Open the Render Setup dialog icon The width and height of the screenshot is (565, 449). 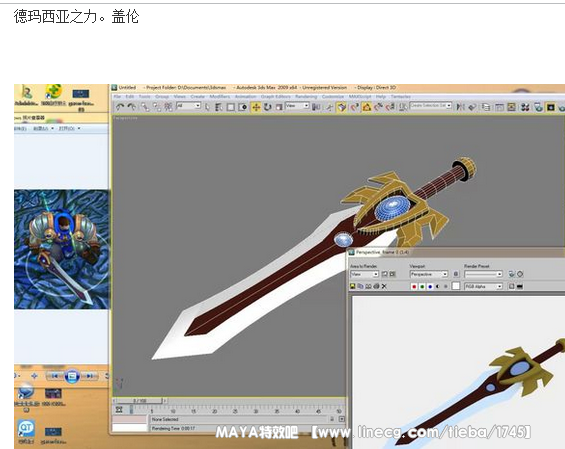538,107
